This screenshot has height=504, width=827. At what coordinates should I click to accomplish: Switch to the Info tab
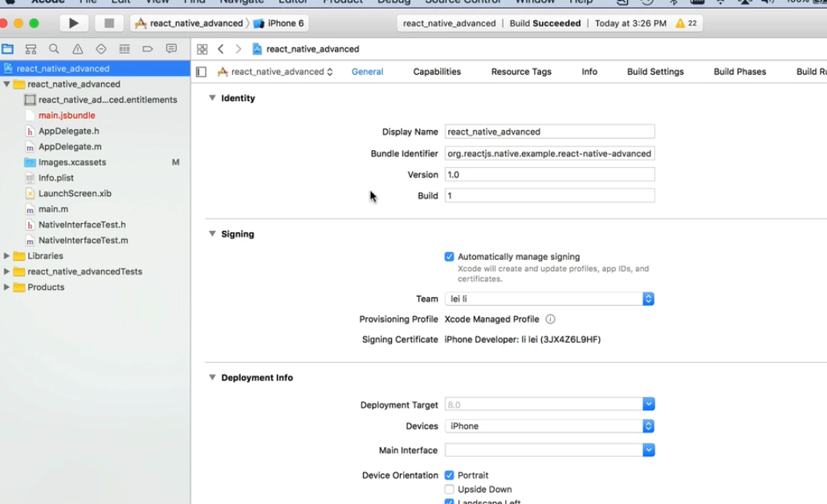click(x=589, y=71)
